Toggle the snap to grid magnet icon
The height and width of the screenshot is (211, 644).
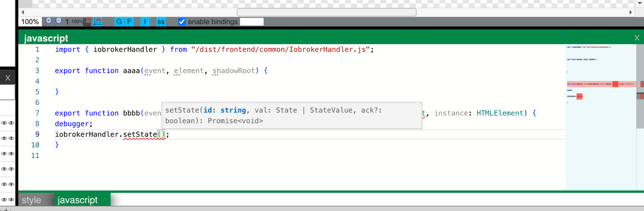(x=87, y=21)
